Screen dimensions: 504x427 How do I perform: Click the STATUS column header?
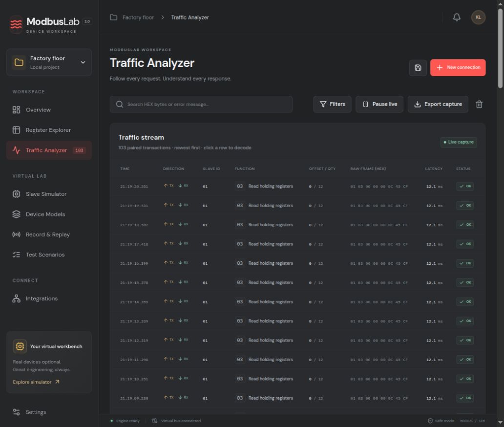point(463,169)
